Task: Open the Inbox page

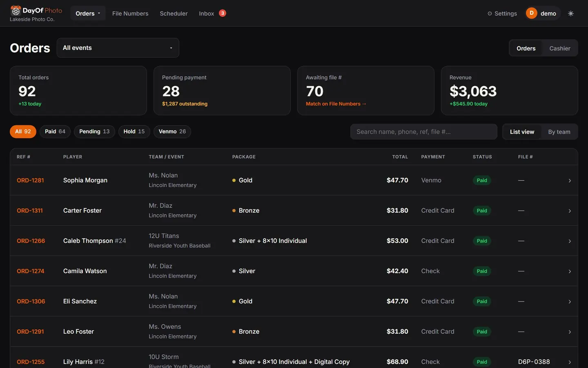Action: 206,13
